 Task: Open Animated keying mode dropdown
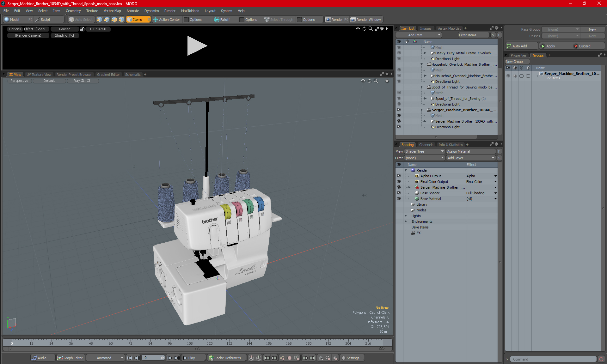tap(105, 358)
